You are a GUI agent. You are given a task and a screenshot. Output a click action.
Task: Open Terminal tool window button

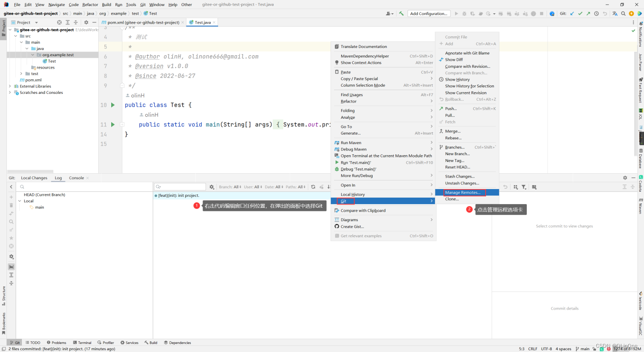82,343
